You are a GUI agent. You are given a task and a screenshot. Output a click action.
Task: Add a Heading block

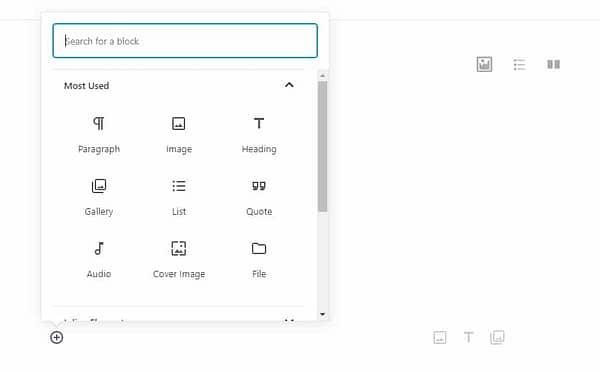pos(259,135)
